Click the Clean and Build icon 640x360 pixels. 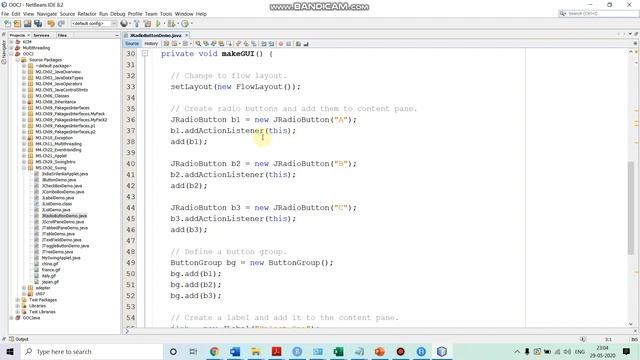coord(147,24)
